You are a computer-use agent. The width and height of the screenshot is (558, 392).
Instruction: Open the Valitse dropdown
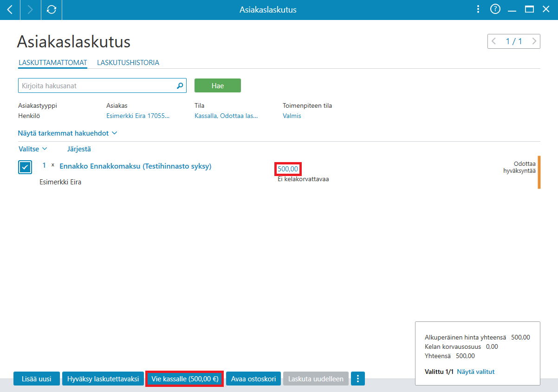32,149
